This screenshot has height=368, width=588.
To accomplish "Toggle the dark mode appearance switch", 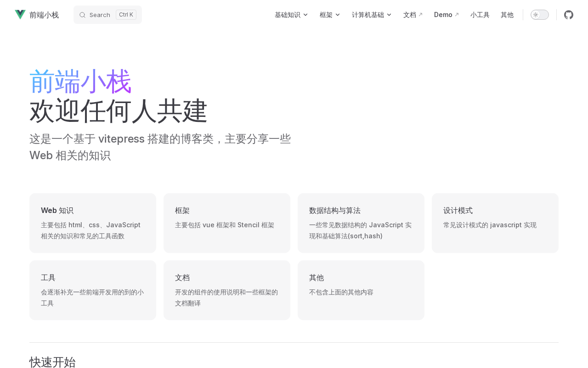I will pos(539,15).
